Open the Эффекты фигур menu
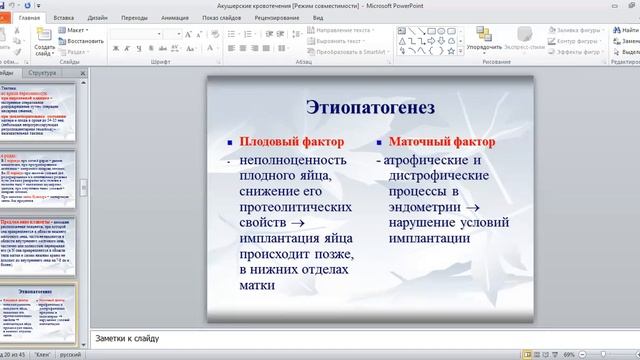The width and height of the screenshot is (640, 360). click(576, 52)
